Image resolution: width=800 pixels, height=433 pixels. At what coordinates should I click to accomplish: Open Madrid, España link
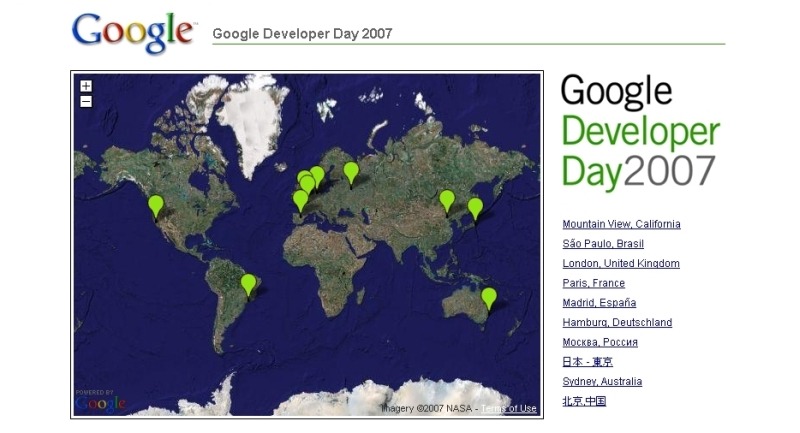click(x=599, y=303)
